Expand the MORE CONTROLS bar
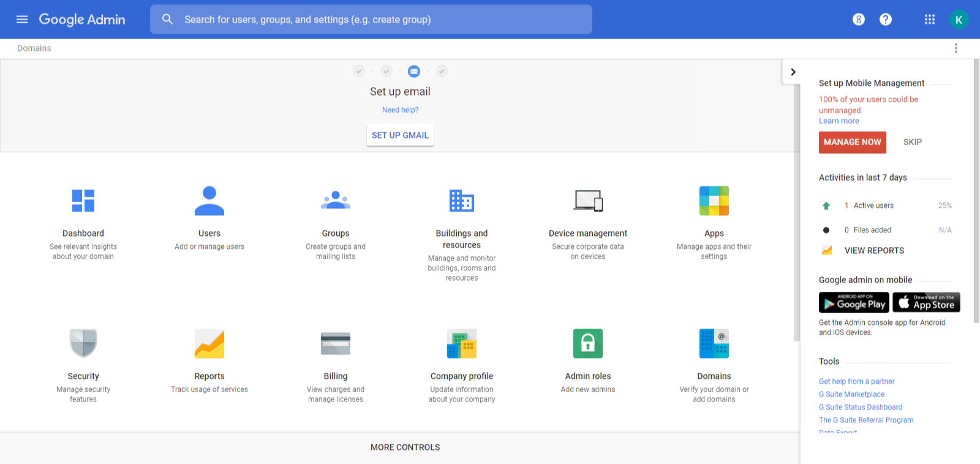 [405, 447]
